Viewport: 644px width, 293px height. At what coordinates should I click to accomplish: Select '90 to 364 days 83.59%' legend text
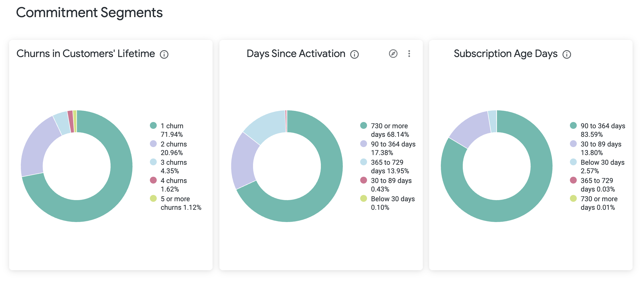[603, 130]
